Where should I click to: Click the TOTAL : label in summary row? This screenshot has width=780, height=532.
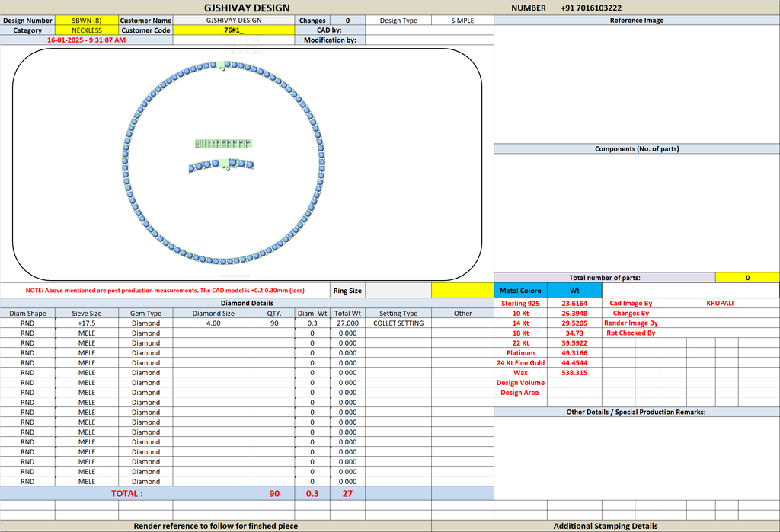click(127, 494)
